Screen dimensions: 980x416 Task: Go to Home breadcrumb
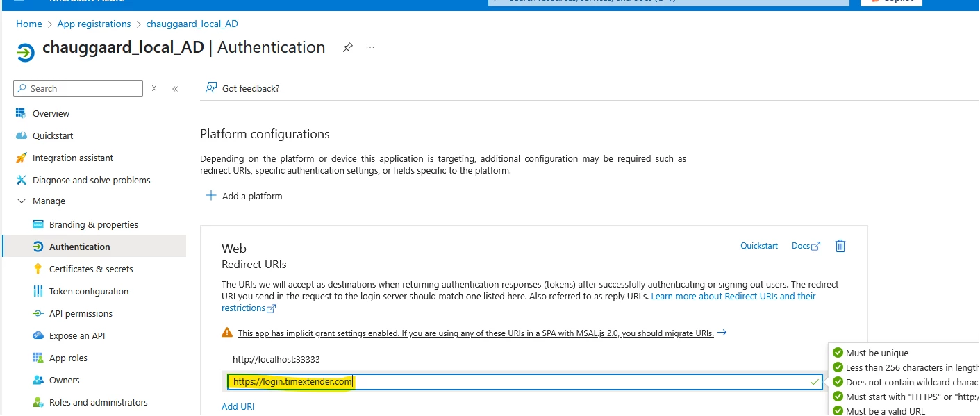pyautogui.click(x=29, y=24)
